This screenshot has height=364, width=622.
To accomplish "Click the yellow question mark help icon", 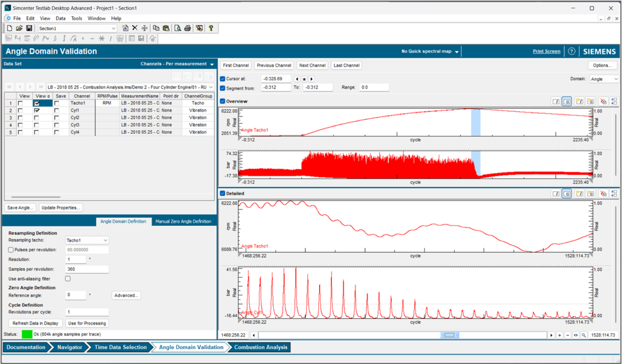I will (x=211, y=28).
